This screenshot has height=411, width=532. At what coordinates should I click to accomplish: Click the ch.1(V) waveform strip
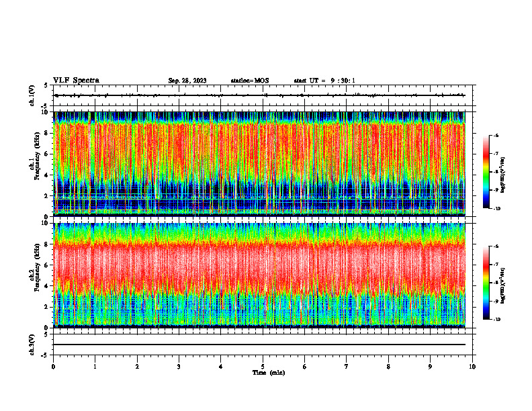(263, 95)
